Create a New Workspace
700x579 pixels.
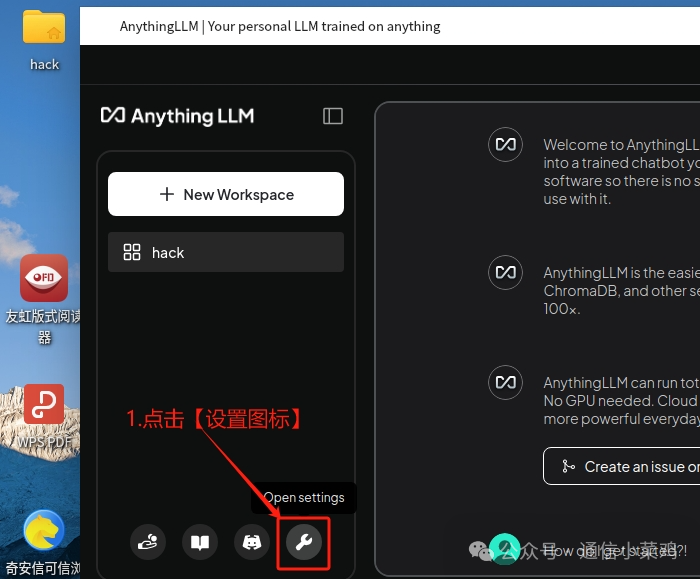pyautogui.click(x=226, y=194)
